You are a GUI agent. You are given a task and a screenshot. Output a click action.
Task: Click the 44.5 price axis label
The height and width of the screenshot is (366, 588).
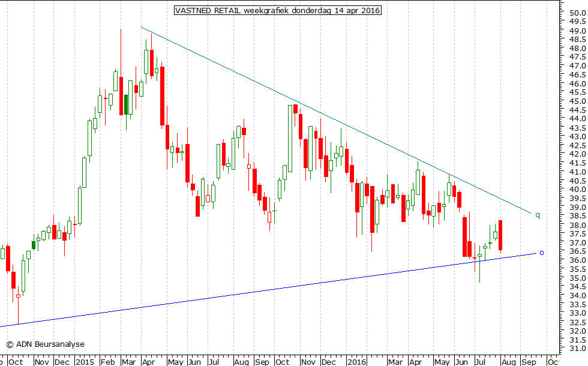coord(578,110)
